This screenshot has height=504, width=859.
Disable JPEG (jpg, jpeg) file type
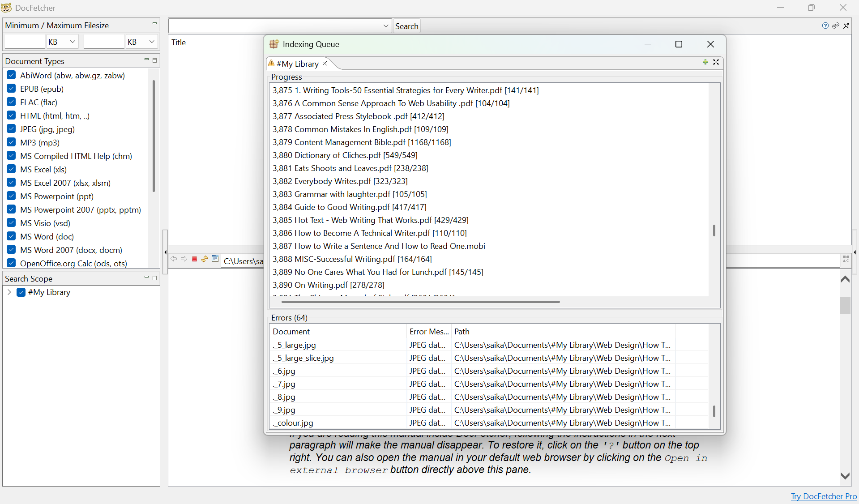(x=12, y=129)
